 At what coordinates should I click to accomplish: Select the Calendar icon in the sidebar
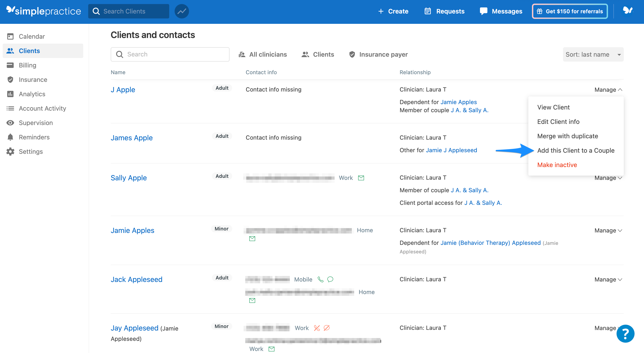click(10, 36)
